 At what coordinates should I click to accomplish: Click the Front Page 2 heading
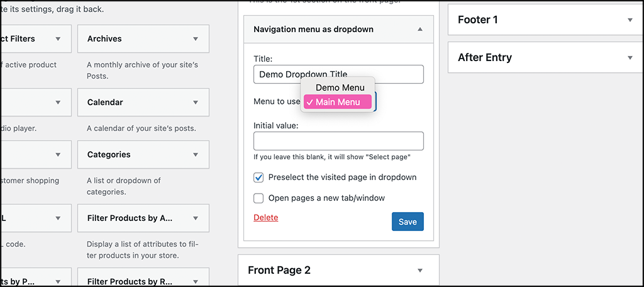(279, 270)
